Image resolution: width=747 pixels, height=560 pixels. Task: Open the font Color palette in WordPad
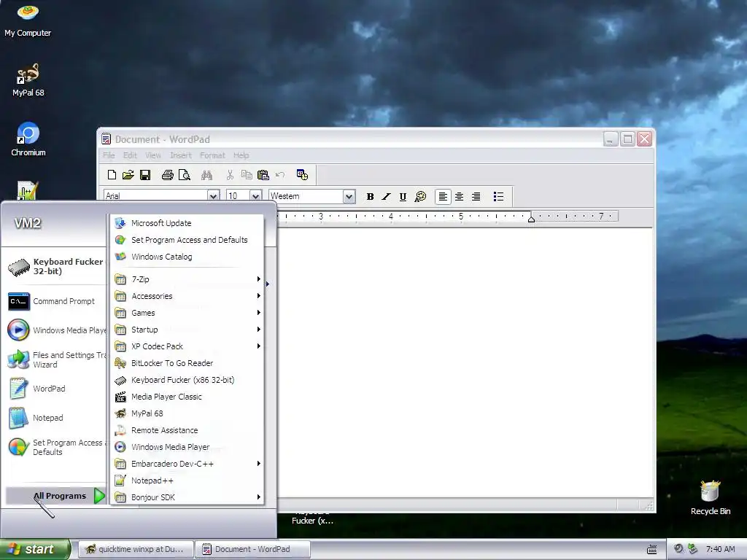click(x=420, y=197)
